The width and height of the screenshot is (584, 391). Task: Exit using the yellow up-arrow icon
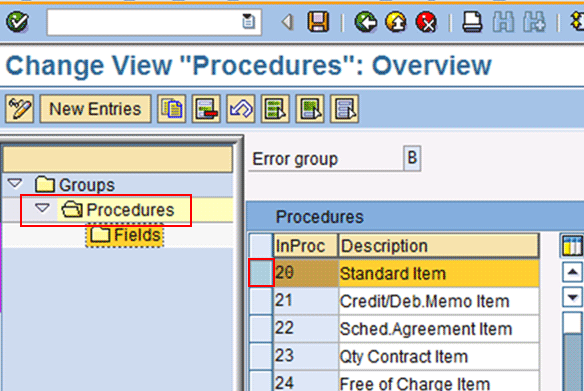(x=396, y=22)
